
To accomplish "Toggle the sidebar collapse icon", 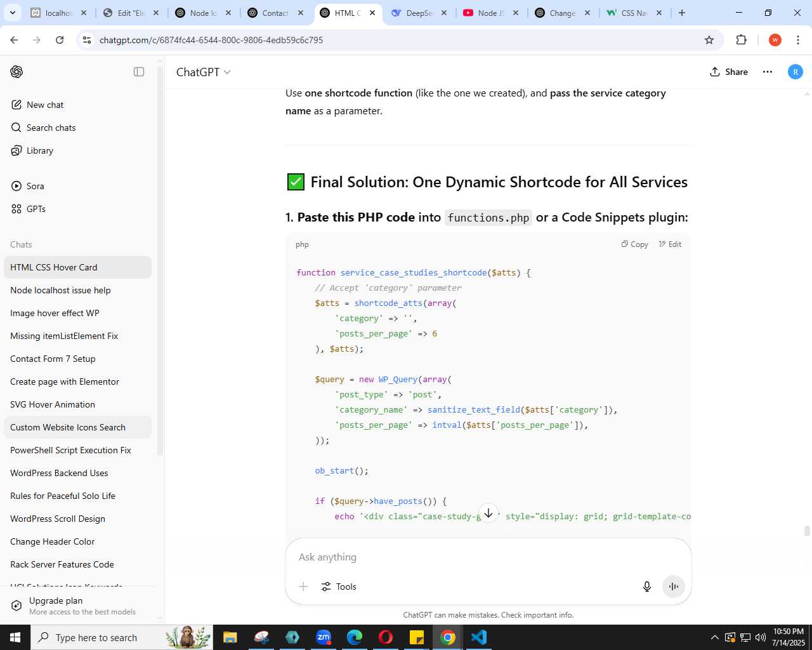I will click(x=139, y=72).
